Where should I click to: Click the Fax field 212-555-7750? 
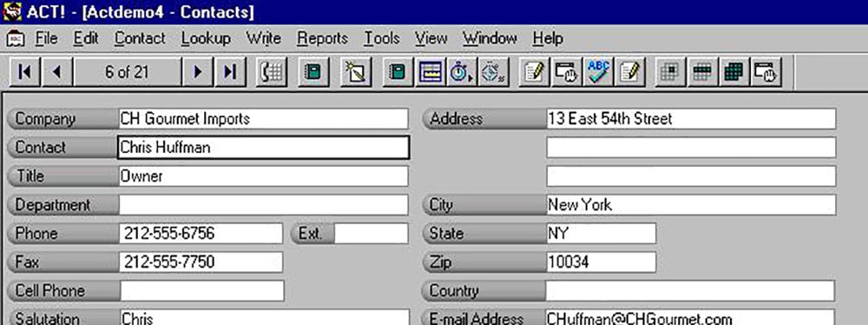pos(201,262)
